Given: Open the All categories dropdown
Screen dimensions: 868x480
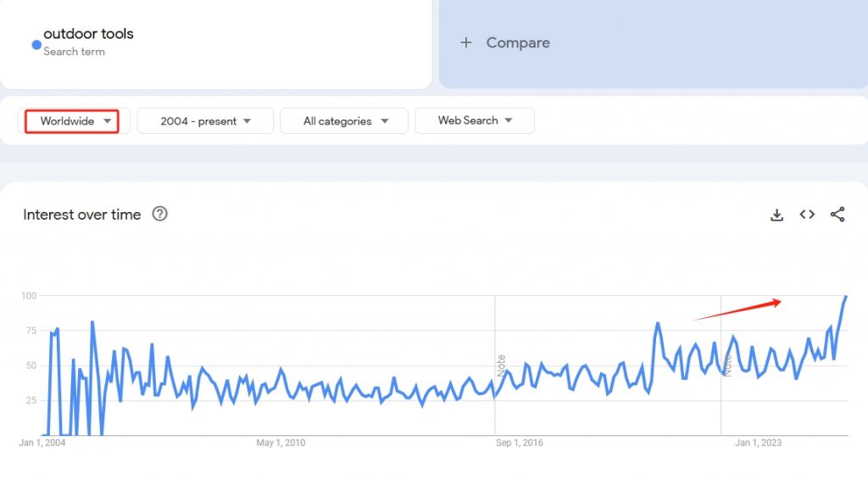Looking at the screenshot, I should pyautogui.click(x=344, y=120).
